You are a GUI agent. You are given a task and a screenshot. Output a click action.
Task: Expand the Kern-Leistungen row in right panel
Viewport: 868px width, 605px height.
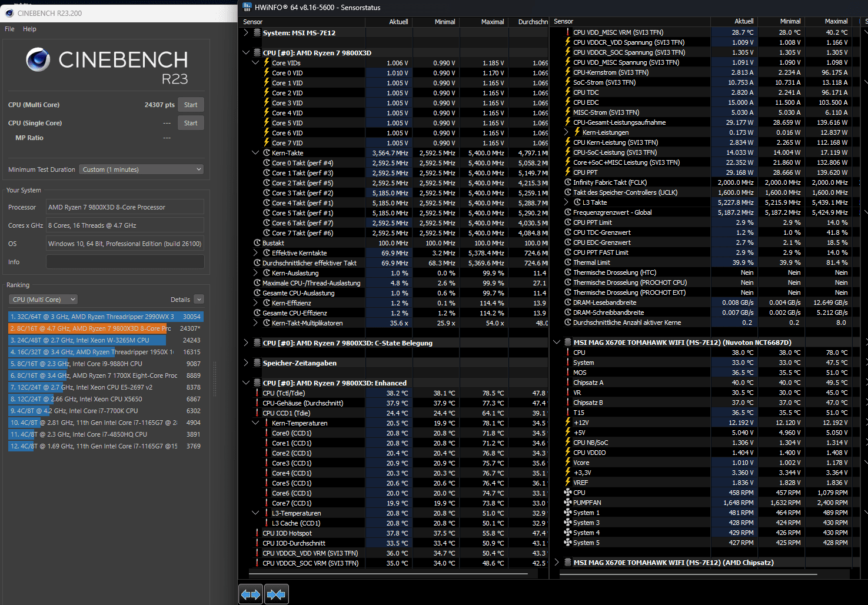(x=566, y=132)
